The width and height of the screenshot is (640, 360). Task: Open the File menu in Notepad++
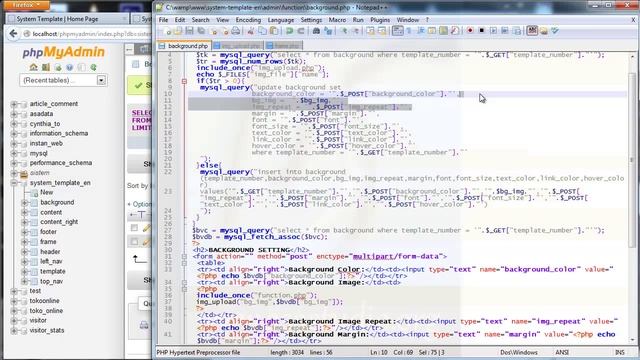163,20
